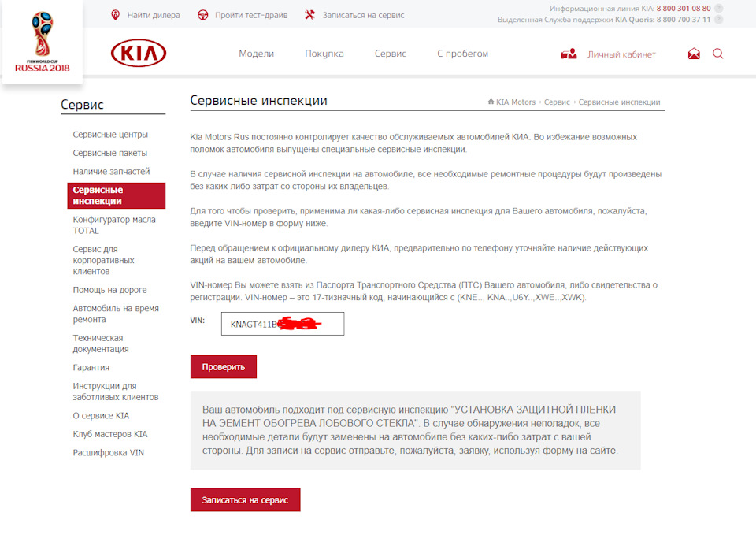Open Личный кабинет profile icon
Screen dimensions: 756x542
(x=570, y=54)
